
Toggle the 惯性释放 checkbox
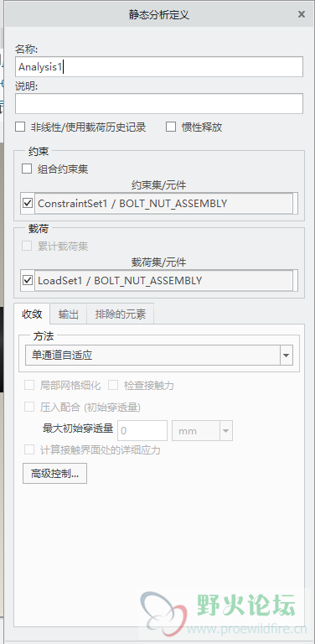171,127
